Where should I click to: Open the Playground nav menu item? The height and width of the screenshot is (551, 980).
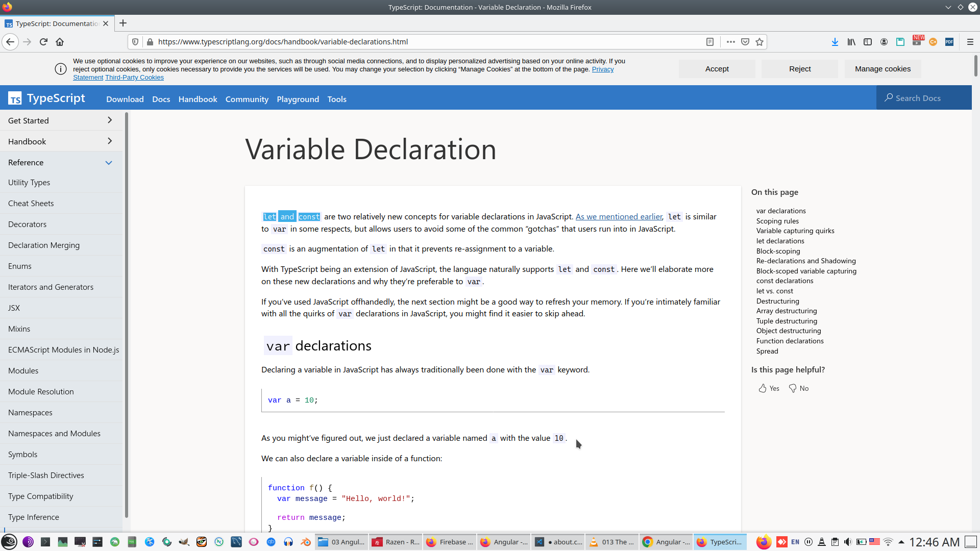pos(298,99)
